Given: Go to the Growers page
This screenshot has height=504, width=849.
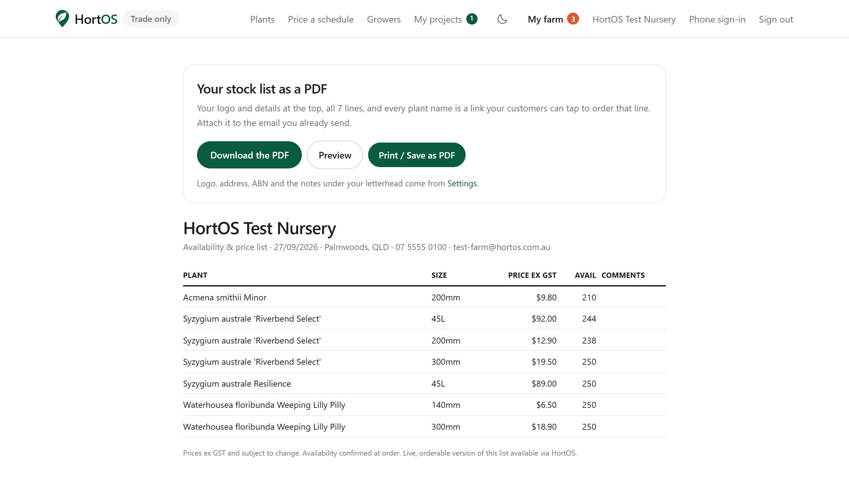Looking at the screenshot, I should (384, 19).
